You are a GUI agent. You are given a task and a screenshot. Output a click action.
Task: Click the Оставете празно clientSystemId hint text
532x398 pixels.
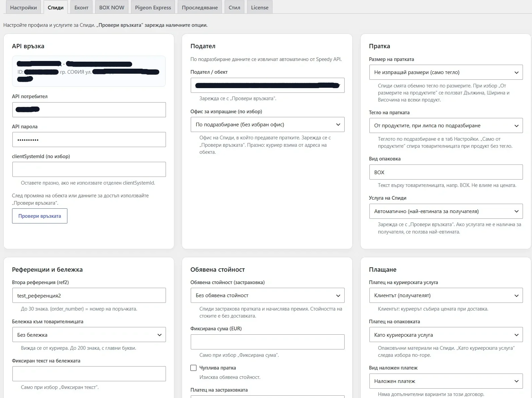pyautogui.click(x=88, y=183)
